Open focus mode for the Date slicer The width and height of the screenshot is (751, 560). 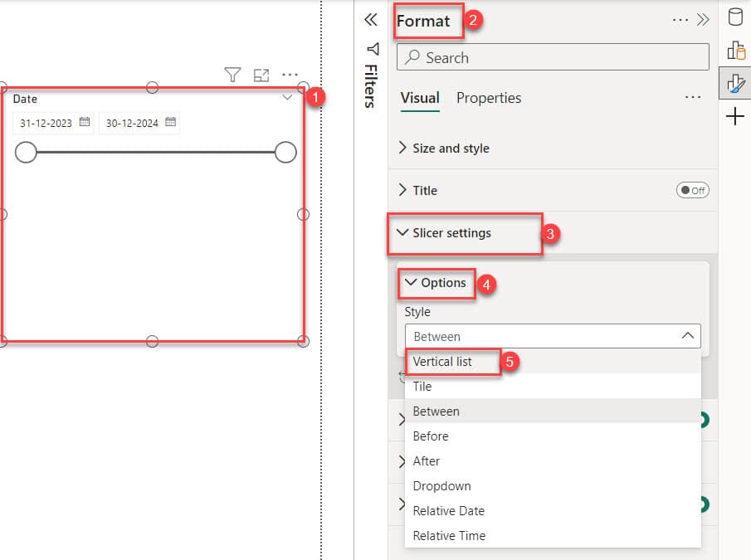(x=261, y=75)
